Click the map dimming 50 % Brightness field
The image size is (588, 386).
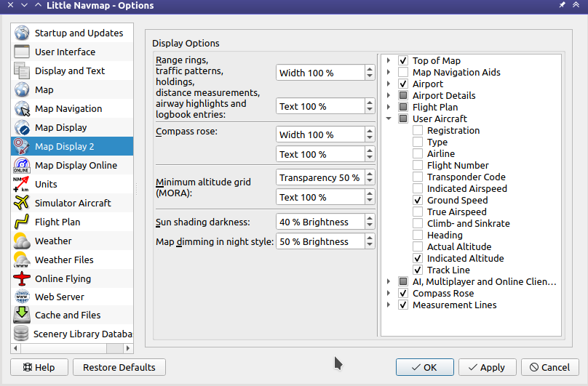point(320,241)
